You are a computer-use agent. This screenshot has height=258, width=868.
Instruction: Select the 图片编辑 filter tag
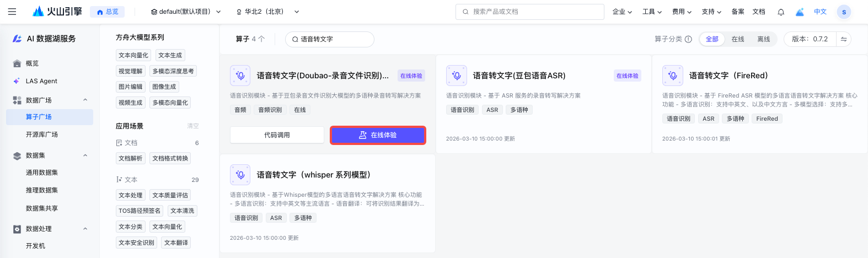click(x=131, y=87)
